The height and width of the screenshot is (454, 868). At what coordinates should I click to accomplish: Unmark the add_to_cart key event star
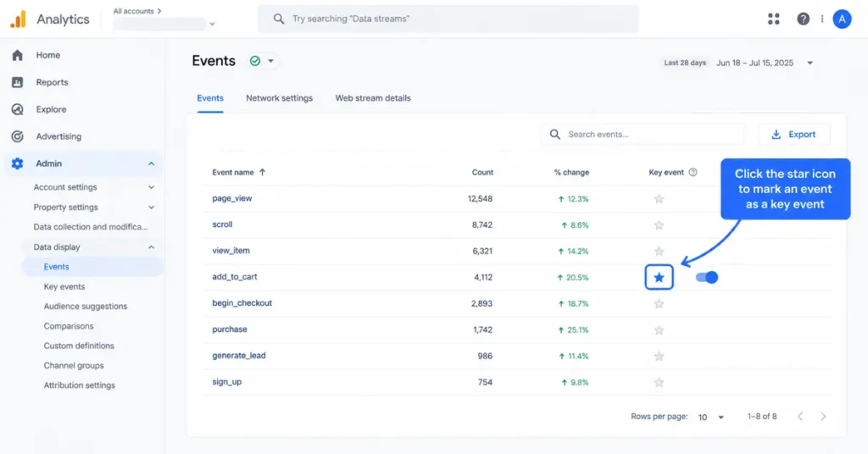659,278
